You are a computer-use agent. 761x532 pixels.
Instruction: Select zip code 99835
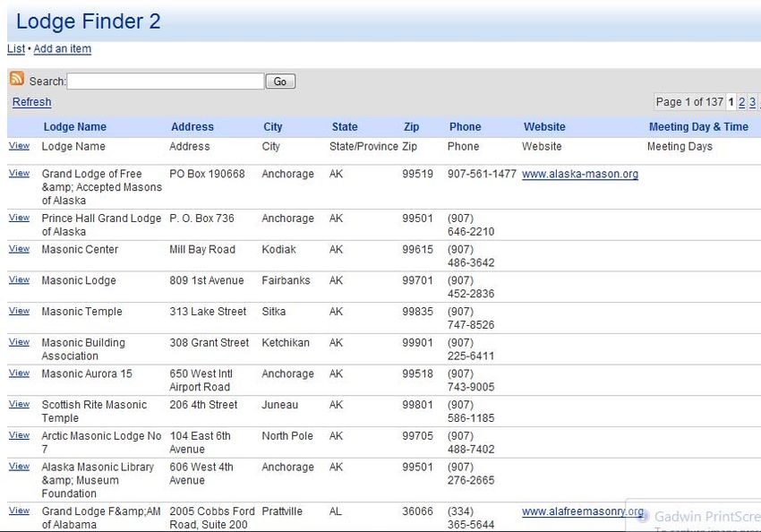coord(417,312)
